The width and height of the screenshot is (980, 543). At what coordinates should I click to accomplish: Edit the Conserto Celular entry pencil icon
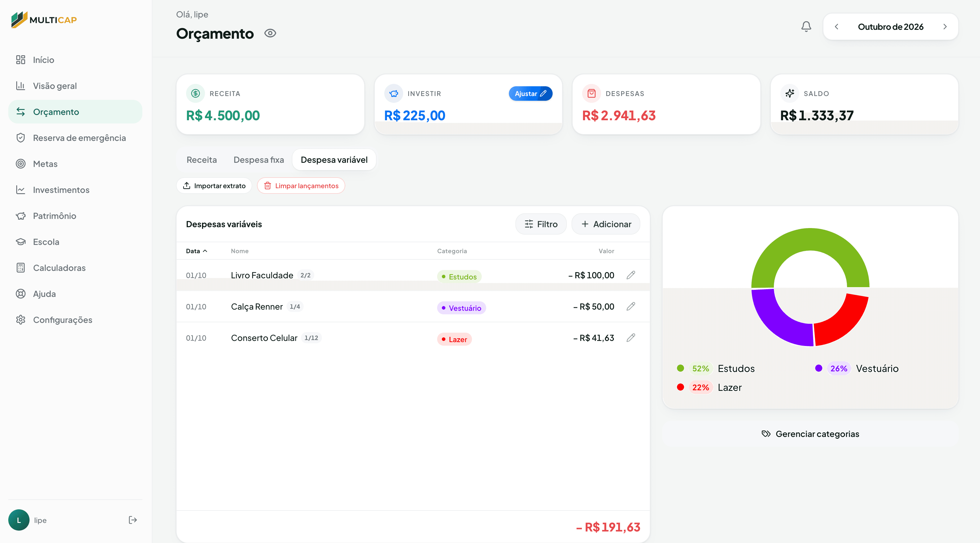631,338
